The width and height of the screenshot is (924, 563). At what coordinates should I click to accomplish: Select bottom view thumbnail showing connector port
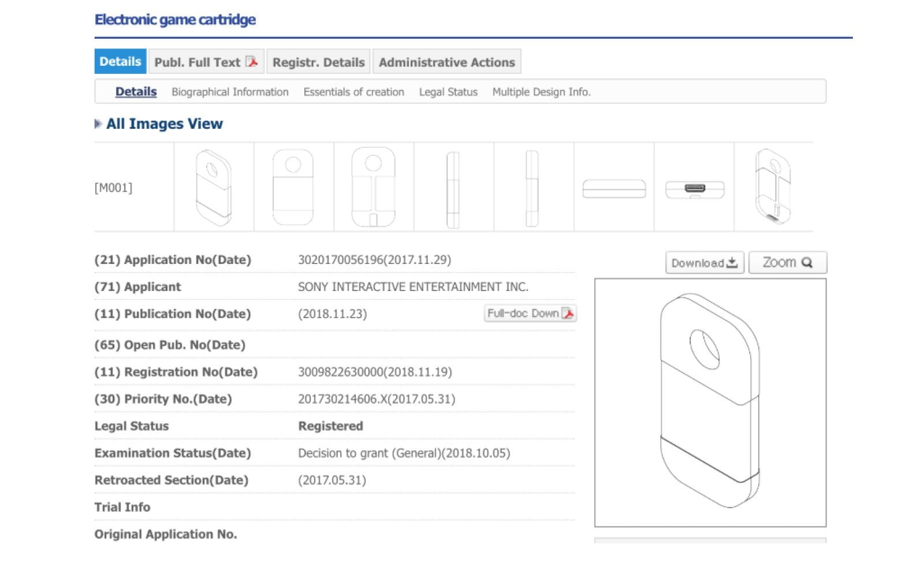(694, 189)
